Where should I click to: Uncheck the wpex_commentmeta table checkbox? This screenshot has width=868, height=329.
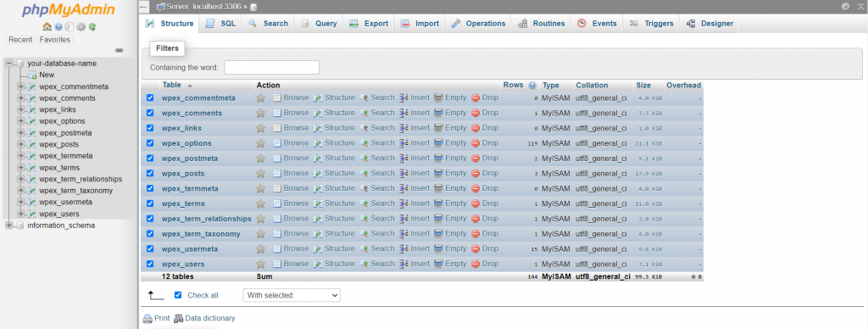click(x=150, y=98)
